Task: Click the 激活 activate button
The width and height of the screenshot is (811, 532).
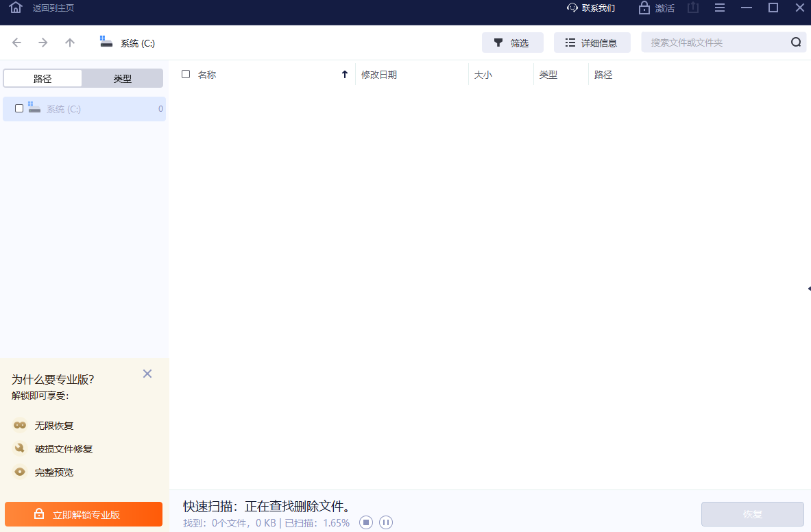Action: pyautogui.click(x=657, y=8)
